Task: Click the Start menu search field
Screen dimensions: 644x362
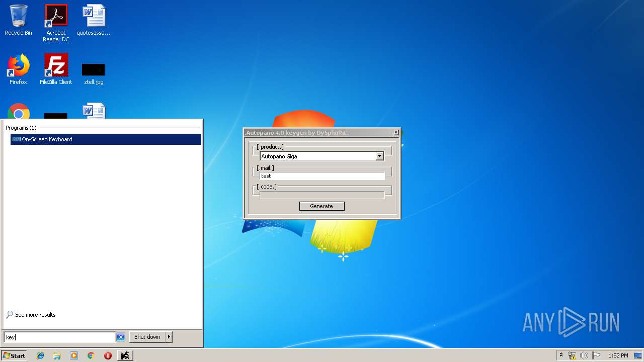Action: [60, 337]
